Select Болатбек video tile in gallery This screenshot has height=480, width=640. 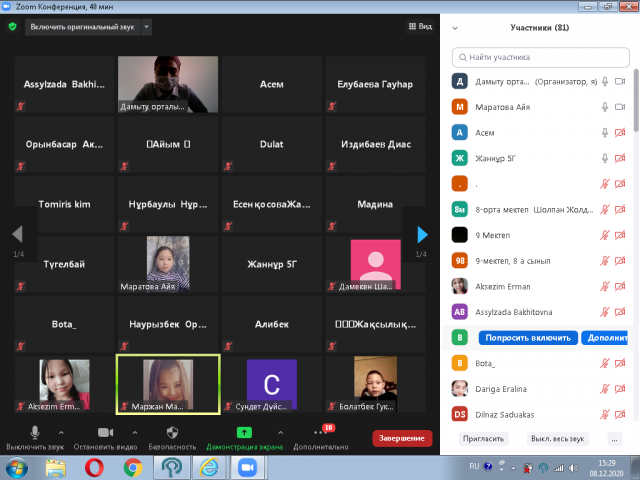point(376,384)
